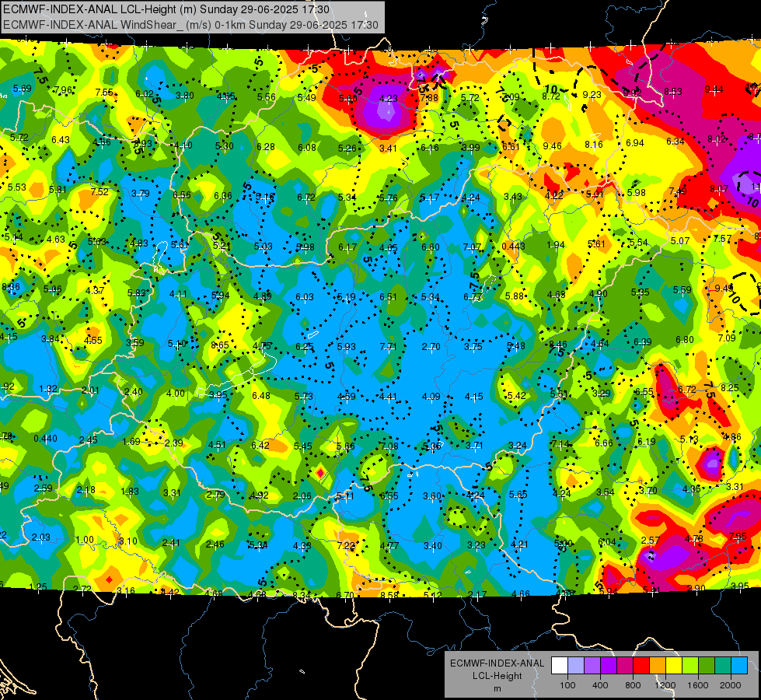This screenshot has width=761, height=700.
Task: Click the grid value '8.16'
Action: click(594, 144)
